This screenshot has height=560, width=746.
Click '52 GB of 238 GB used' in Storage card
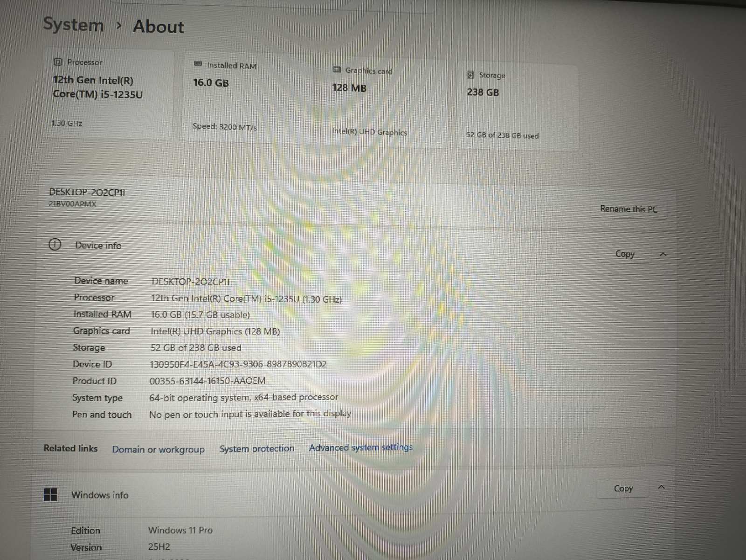click(503, 135)
